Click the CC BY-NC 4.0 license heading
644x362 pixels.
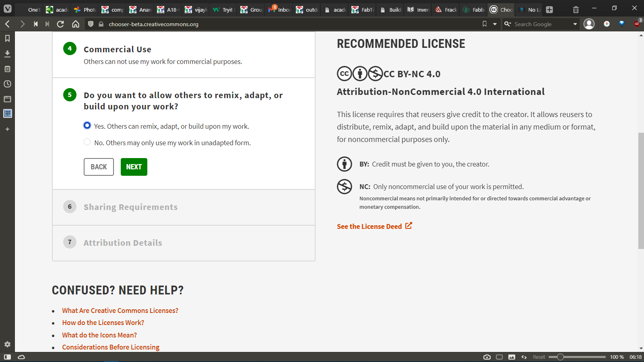click(412, 74)
